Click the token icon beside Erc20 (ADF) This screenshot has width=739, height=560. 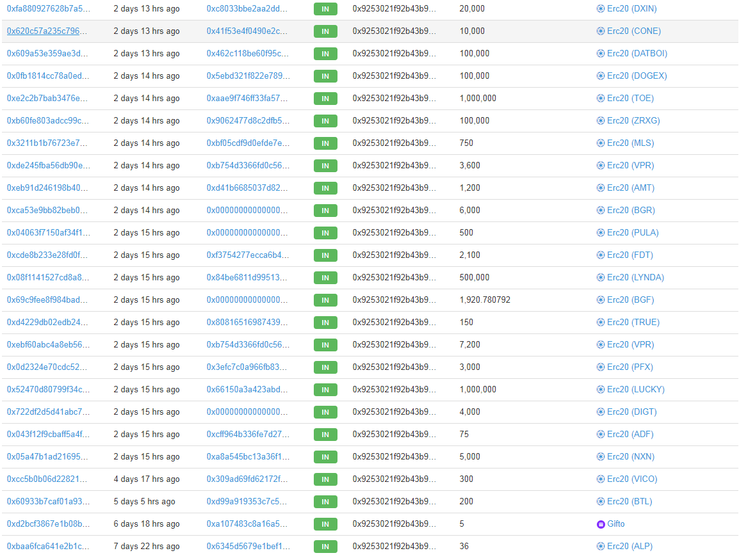tap(601, 435)
